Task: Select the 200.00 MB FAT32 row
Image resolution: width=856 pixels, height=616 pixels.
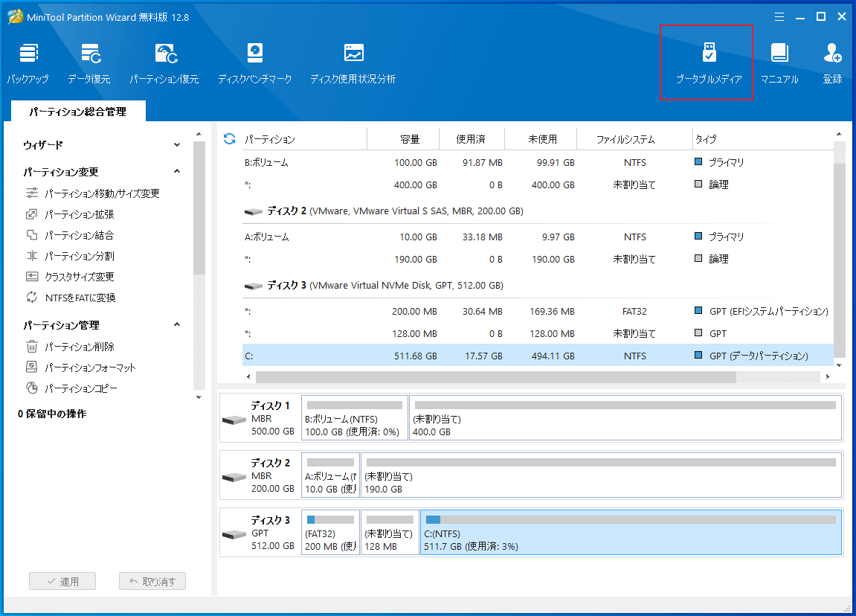Action: [x=538, y=311]
